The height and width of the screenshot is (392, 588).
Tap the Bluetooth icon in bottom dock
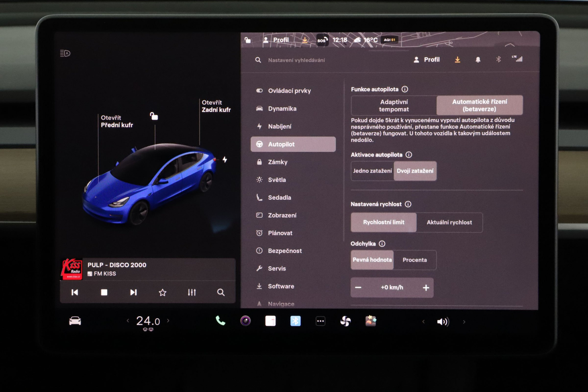(295, 321)
